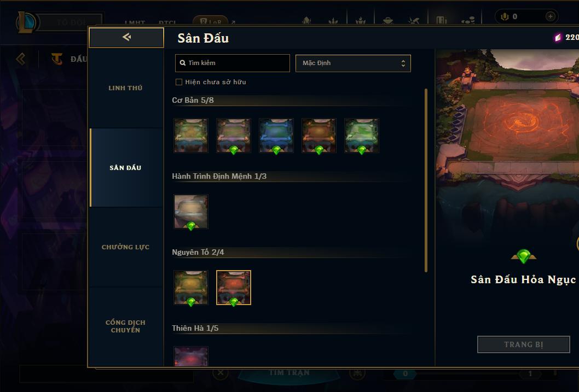Choose the Hành Trình Định Mệnh arena
The width and height of the screenshot is (579, 392).
[x=191, y=212]
